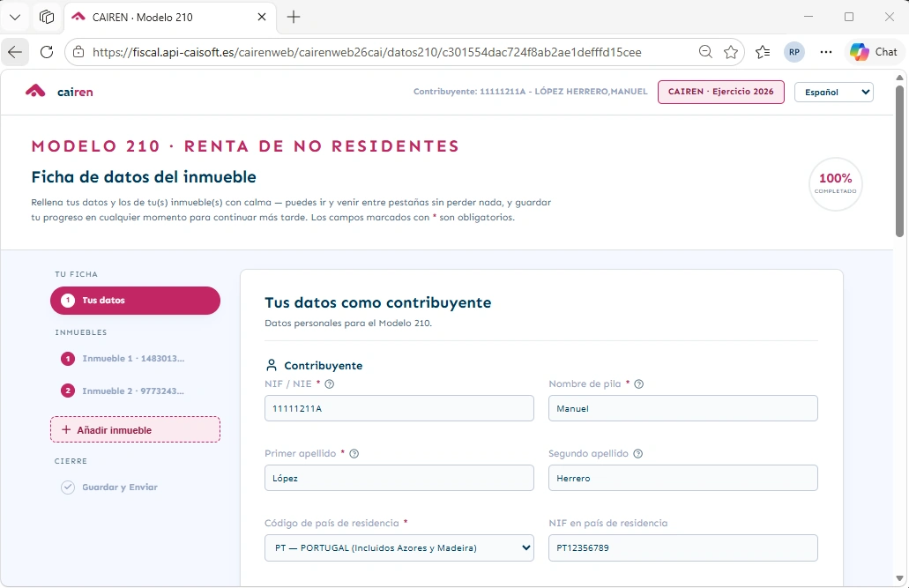The image size is (909, 588).
Task: Open the browser workspaces icon
Action: click(x=47, y=17)
